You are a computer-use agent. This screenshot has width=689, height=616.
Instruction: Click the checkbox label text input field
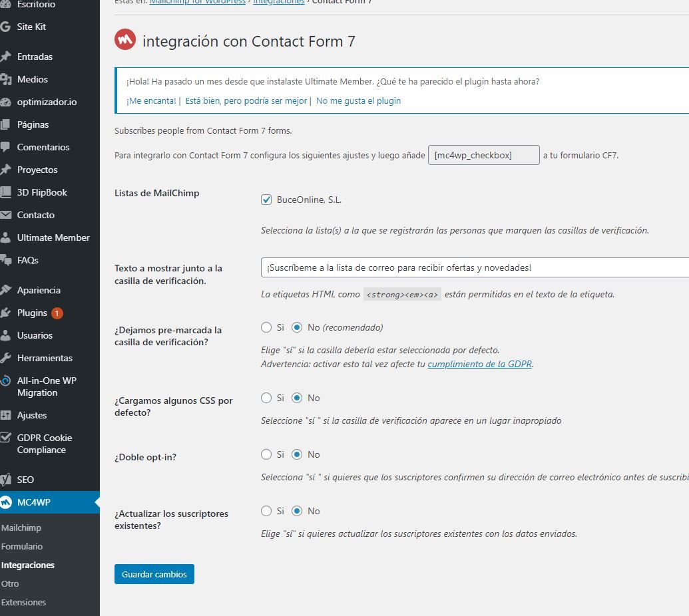tap(475, 268)
